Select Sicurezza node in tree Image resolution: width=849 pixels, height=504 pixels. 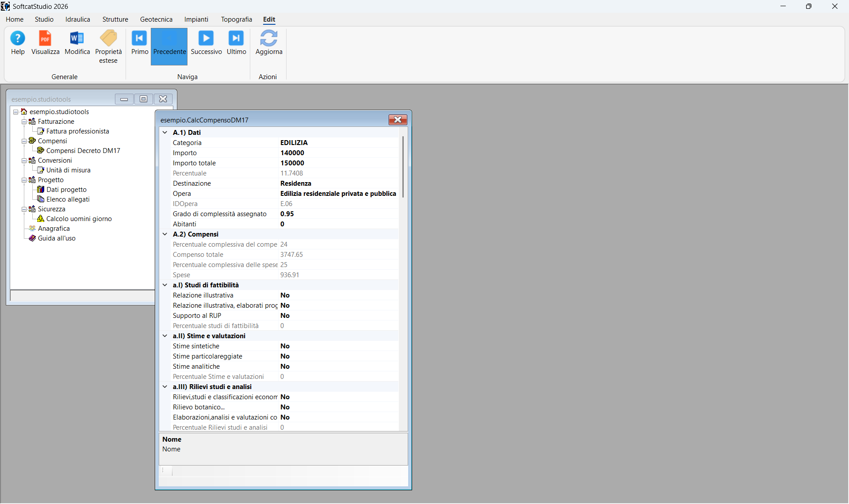click(52, 209)
